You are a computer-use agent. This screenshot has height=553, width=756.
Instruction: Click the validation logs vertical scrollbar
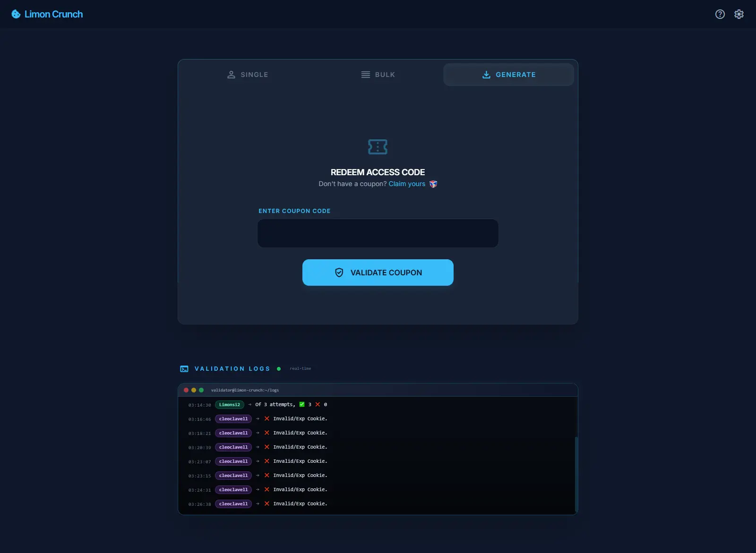[576, 475]
